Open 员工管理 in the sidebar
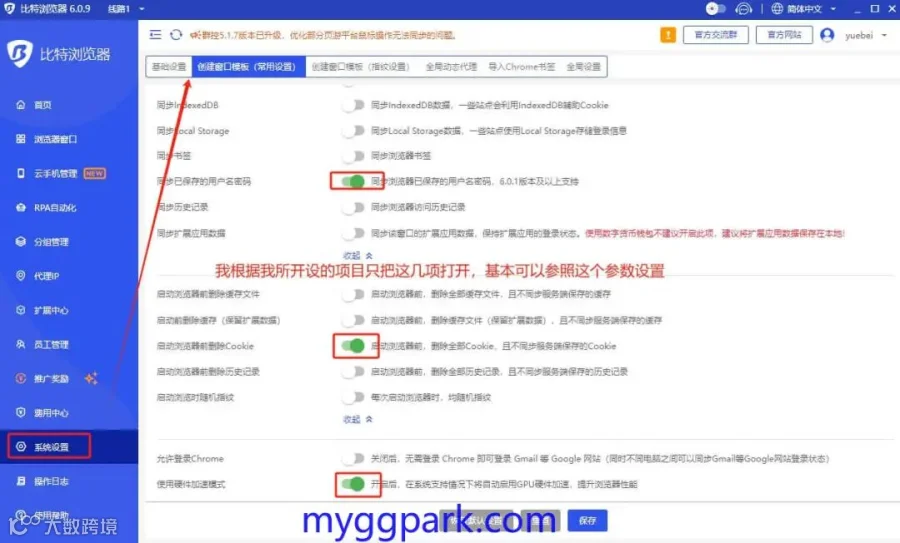 [51, 344]
